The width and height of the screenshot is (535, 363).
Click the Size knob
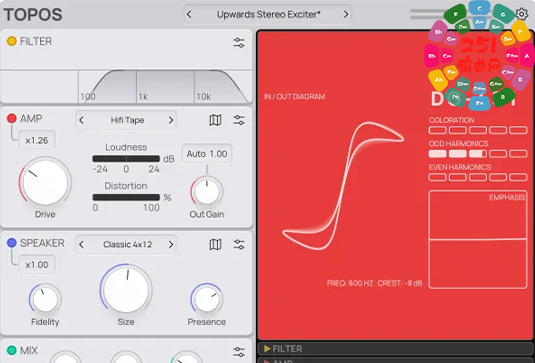[x=126, y=289]
